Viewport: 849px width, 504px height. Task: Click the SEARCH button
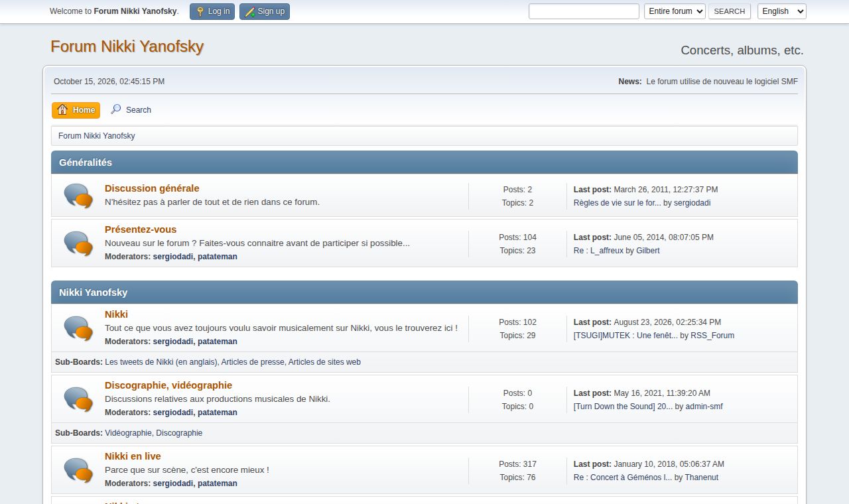tap(730, 11)
